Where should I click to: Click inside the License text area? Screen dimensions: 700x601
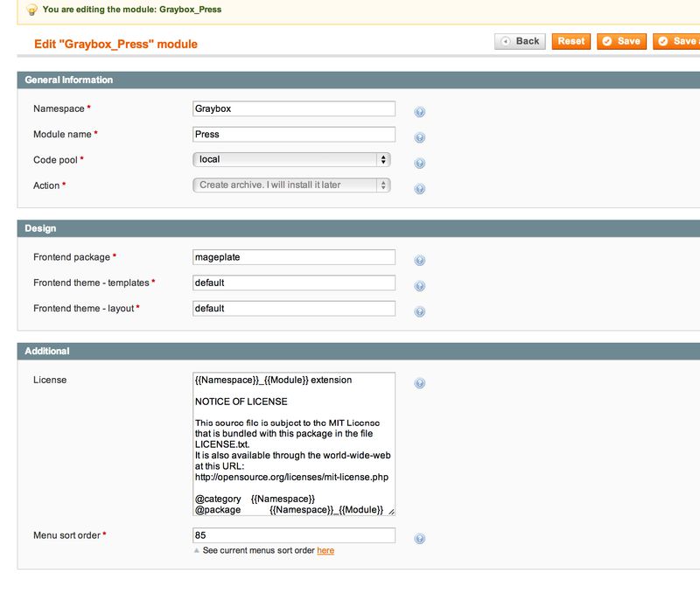point(293,444)
